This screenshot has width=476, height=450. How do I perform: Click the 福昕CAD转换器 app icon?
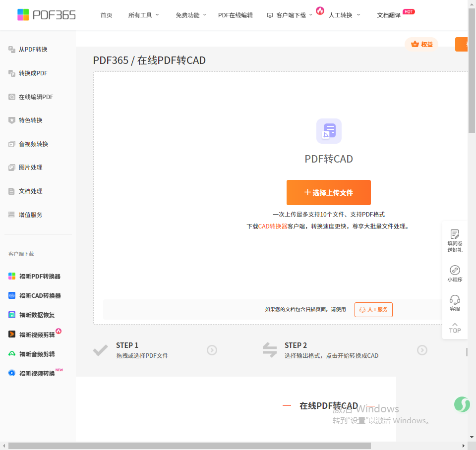click(x=12, y=295)
